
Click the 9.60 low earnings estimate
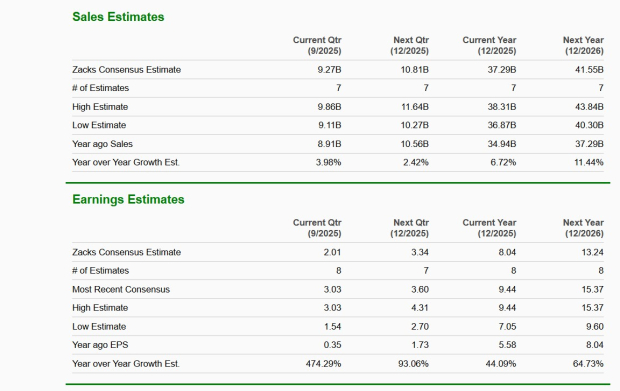pyautogui.click(x=595, y=327)
